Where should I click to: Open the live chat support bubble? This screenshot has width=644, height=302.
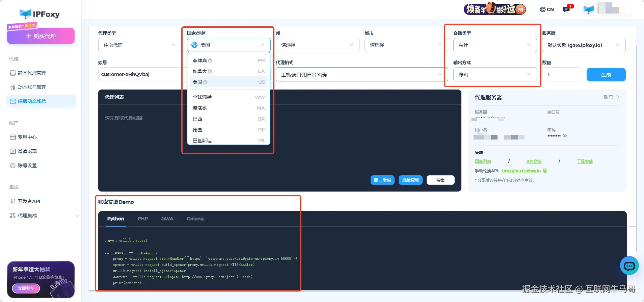629,266
